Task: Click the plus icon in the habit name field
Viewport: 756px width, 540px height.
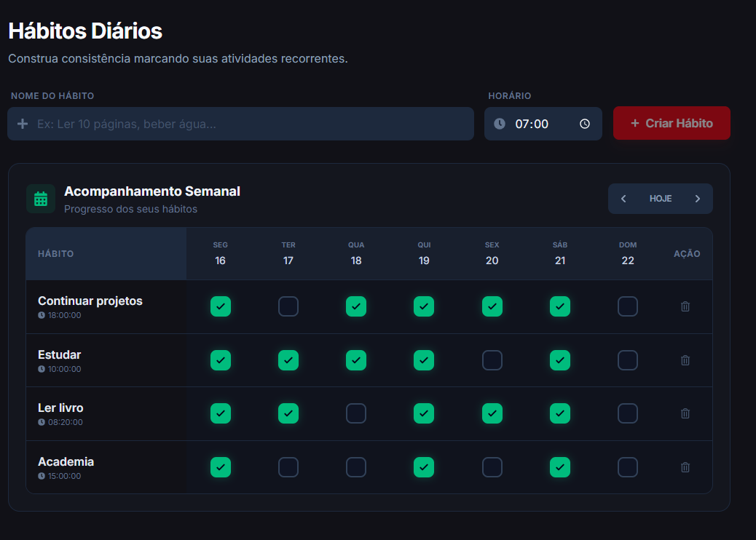Action: click(x=23, y=124)
